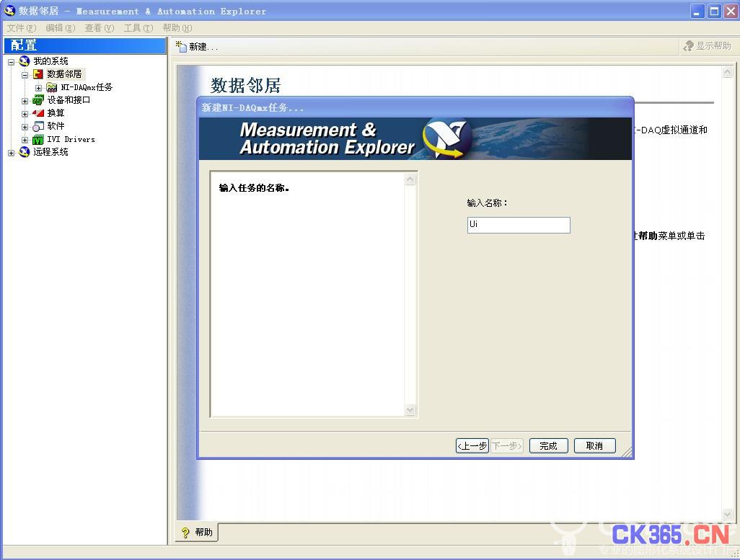Click the application icon in the title bar
Viewport: 740px width, 560px height.
(9, 10)
